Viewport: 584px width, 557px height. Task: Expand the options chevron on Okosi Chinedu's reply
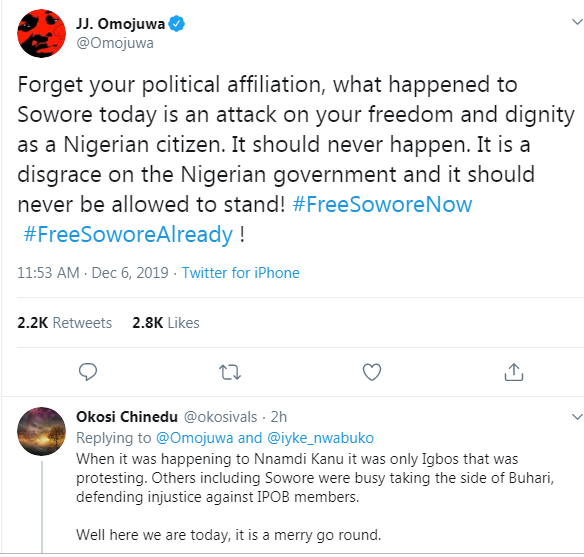(x=577, y=416)
